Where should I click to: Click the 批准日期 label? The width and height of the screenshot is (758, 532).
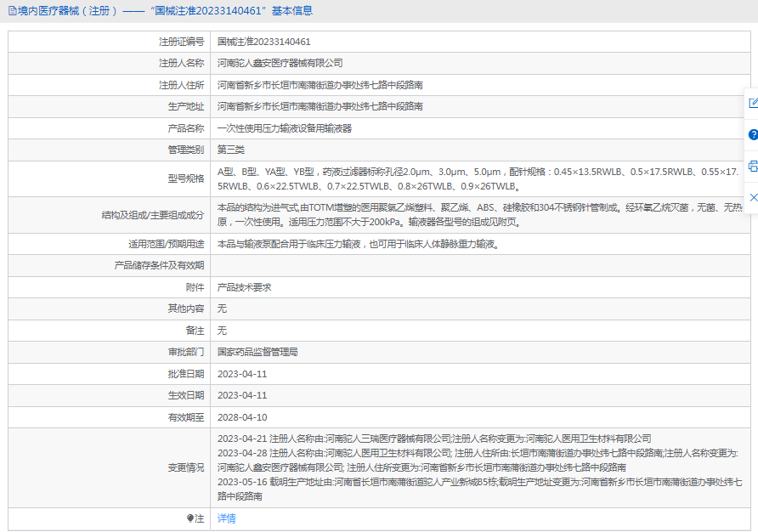point(186,374)
